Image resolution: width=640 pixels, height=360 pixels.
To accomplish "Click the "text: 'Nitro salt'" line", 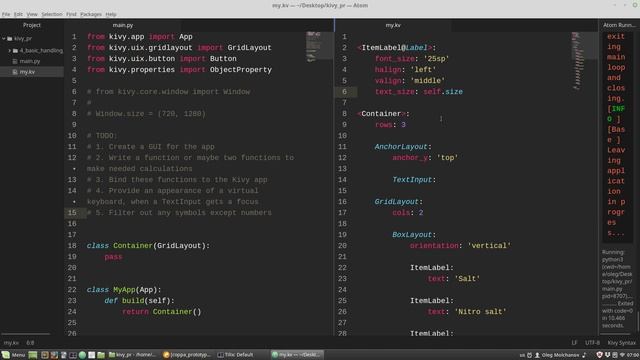I will coord(467,312).
